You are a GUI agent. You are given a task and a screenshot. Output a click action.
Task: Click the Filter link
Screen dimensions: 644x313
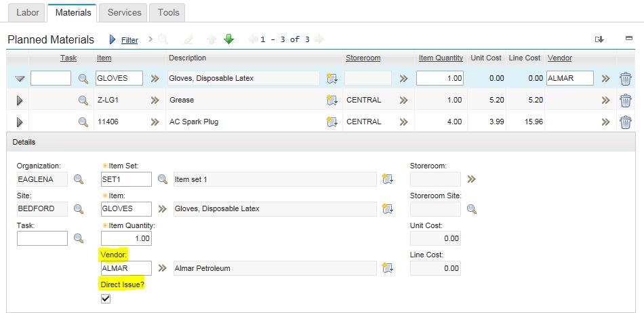click(x=129, y=40)
